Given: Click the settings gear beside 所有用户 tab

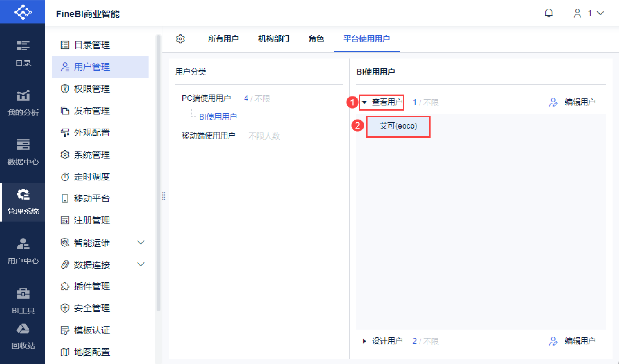Looking at the screenshot, I should 180,39.
